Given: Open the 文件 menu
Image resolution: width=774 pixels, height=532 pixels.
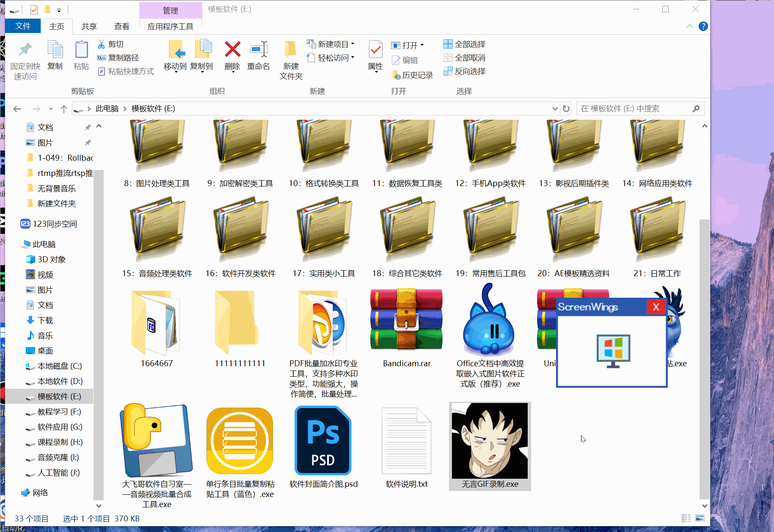Looking at the screenshot, I should 22,26.
